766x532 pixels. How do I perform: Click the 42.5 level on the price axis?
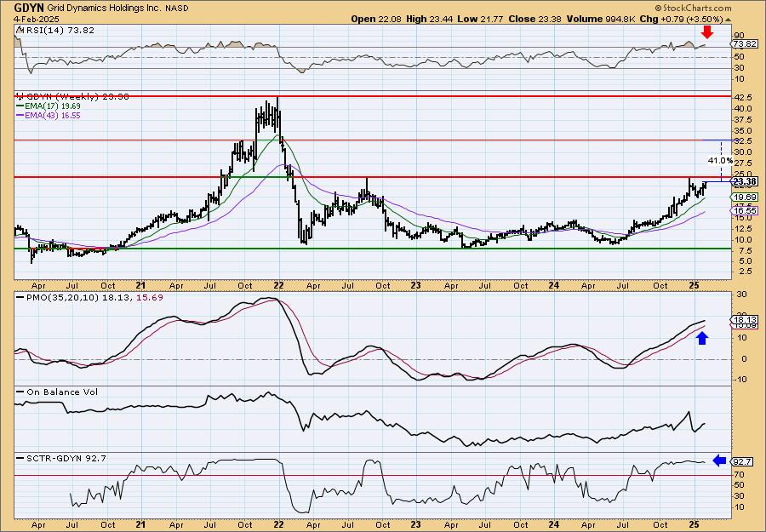click(x=741, y=97)
